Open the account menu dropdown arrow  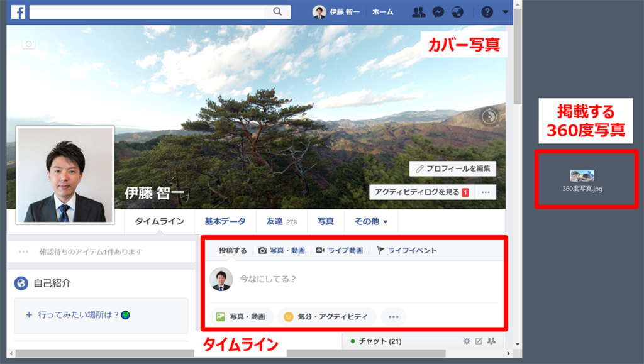pos(504,12)
